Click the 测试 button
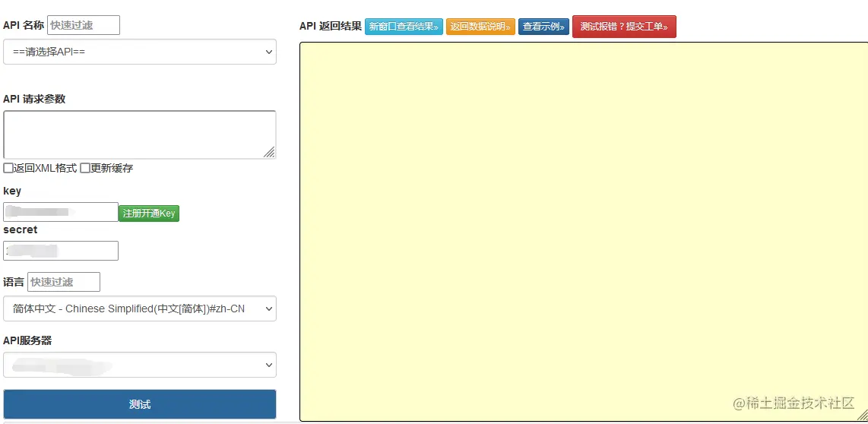Viewport: 868px width, 424px height. pos(140,404)
